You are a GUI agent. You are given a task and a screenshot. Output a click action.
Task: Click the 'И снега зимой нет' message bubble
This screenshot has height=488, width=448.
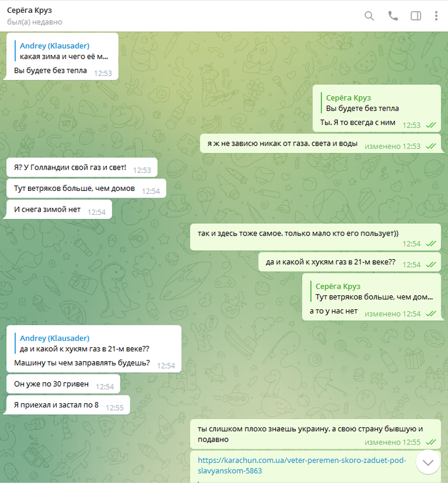(x=59, y=209)
